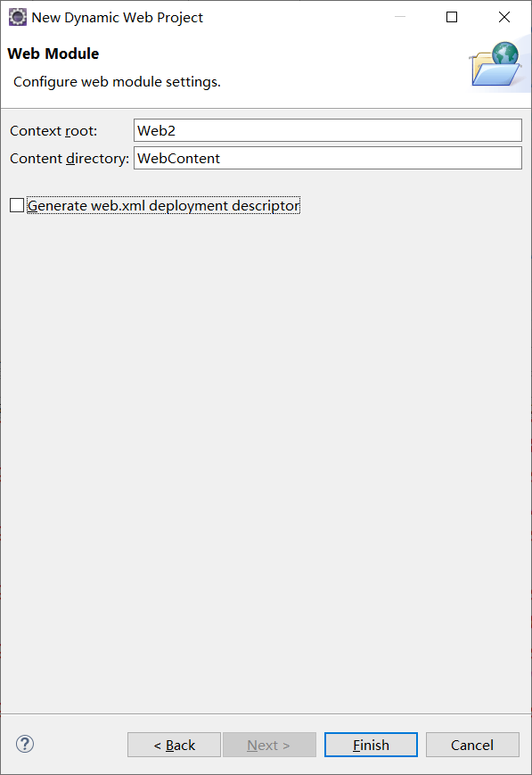Maximize the New Dynamic Web Project dialog

[x=452, y=17]
